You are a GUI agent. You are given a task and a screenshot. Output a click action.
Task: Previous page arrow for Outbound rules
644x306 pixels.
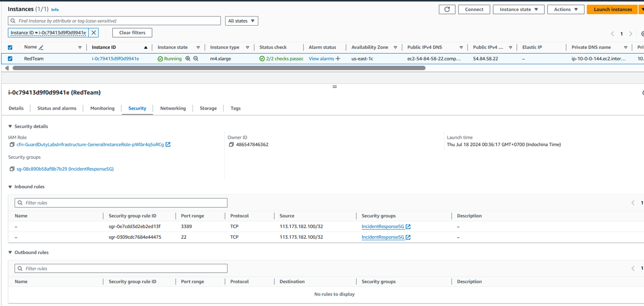(x=633, y=269)
